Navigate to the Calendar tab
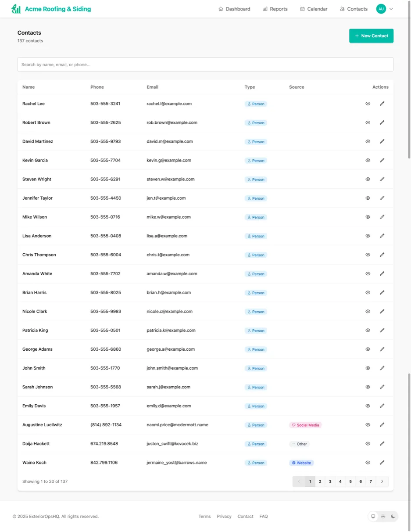Image resolution: width=411 pixels, height=532 pixels. coord(314,8)
